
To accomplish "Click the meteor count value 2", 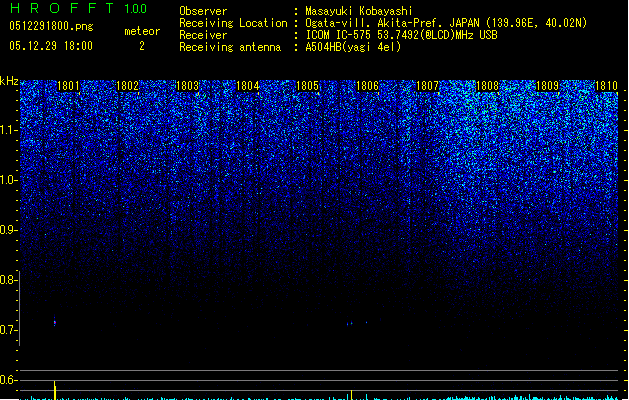I will pyautogui.click(x=142, y=46).
